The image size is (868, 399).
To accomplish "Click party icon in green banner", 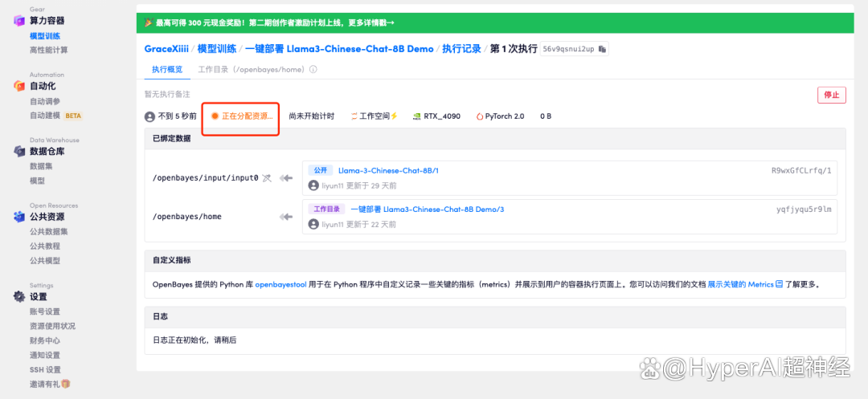I will 149,22.
